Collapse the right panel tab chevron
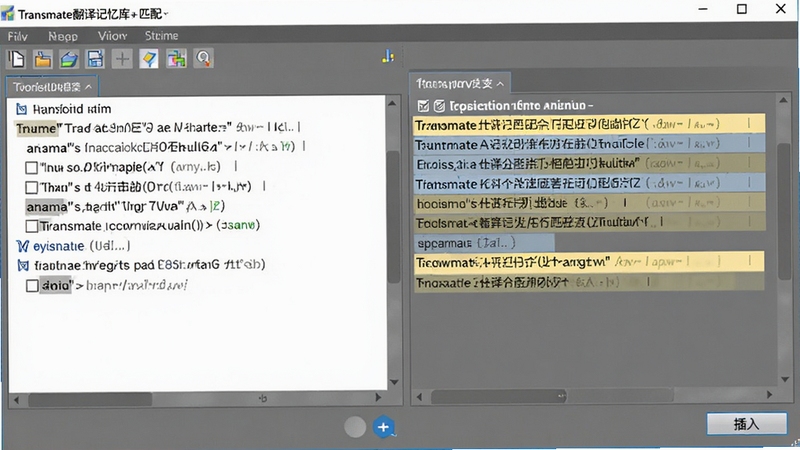The width and height of the screenshot is (800, 450). tap(500, 84)
